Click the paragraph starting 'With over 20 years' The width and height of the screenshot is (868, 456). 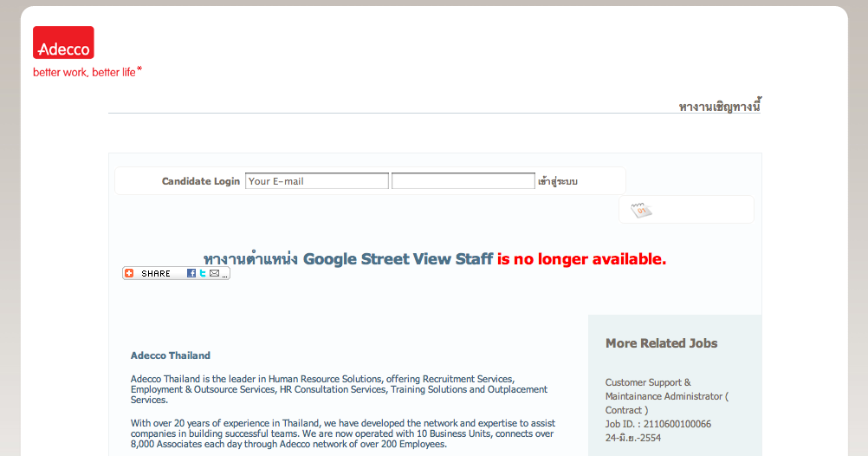coord(343,433)
